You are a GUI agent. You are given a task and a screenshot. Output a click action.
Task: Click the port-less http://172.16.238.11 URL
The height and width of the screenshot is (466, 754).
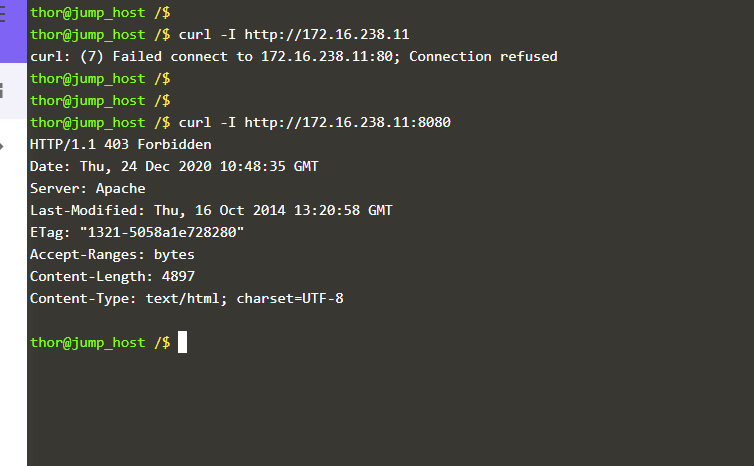[x=326, y=34]
